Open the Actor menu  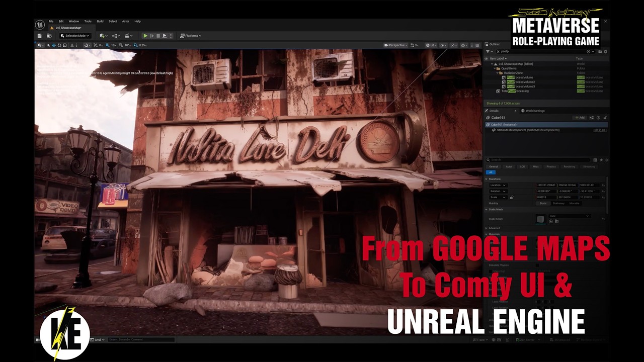tap(126, 21)
